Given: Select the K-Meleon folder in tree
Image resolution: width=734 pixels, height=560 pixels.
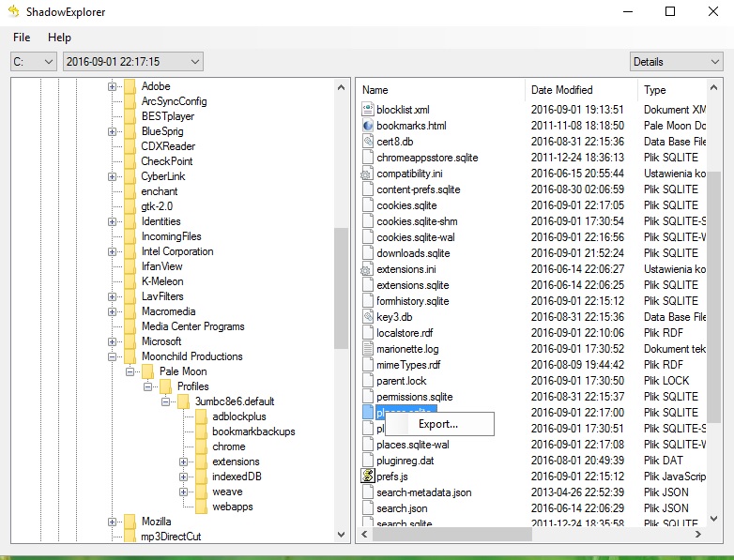Looking at the screenshot, I should coord(162,281).
